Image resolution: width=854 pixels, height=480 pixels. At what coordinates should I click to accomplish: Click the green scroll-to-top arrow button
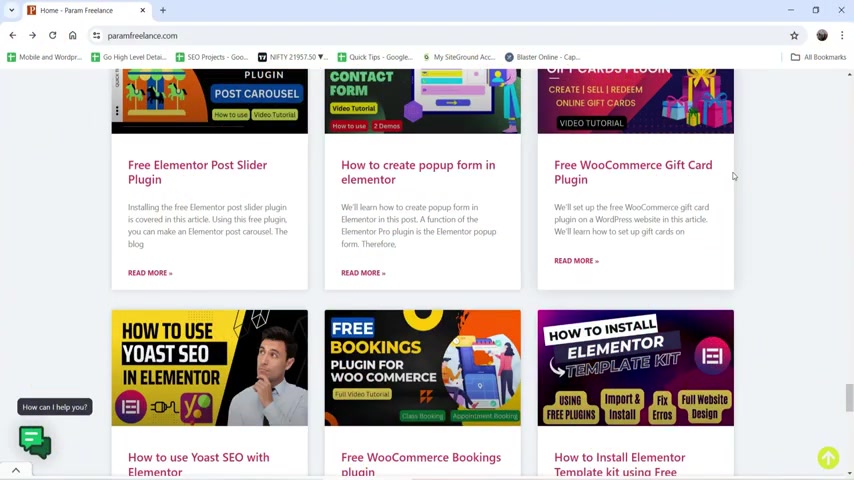tap(828, 458)
